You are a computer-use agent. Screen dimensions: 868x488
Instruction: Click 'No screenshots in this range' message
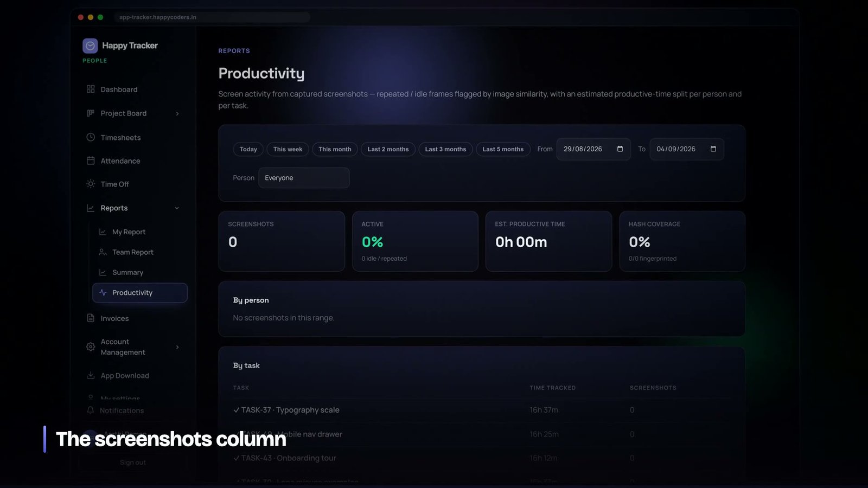(x=283, y=318)
